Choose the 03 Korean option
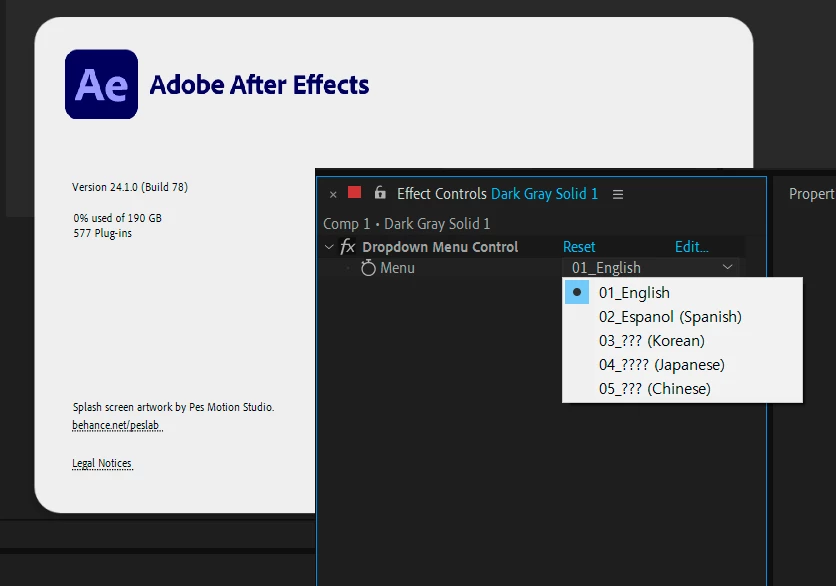 point(682,341)
